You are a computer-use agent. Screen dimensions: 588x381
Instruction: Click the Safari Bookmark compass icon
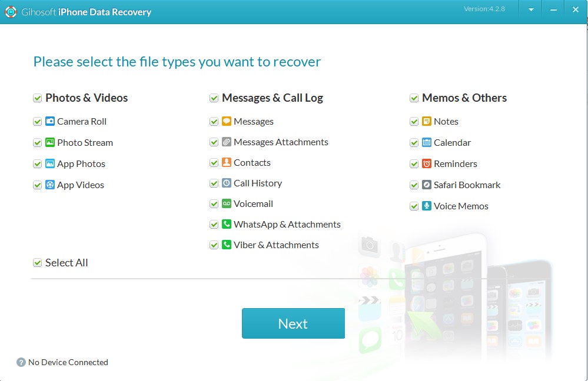tap(426, 185)
